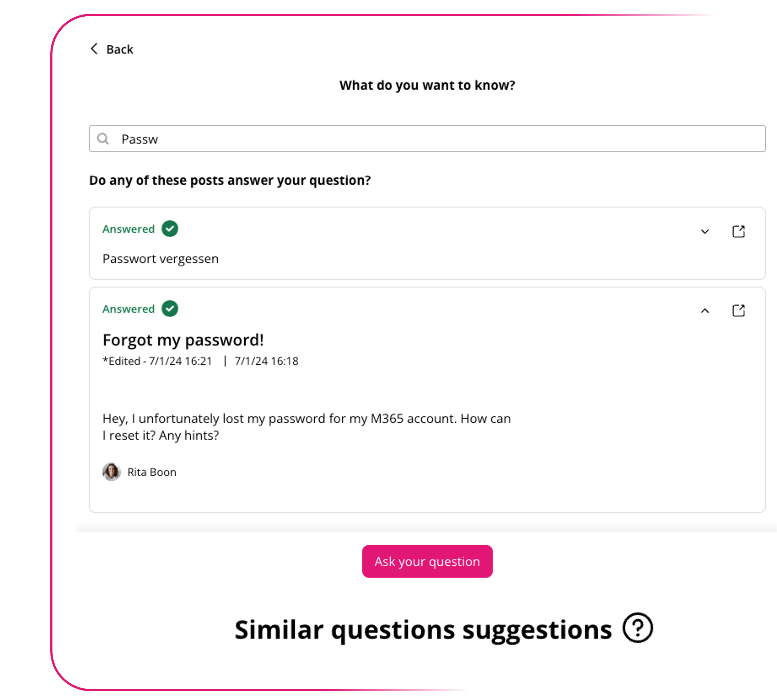Image resolution: width=777 pixels, height=700 pixels.
Task: Click the Back link text
Action: pos(120,50)
